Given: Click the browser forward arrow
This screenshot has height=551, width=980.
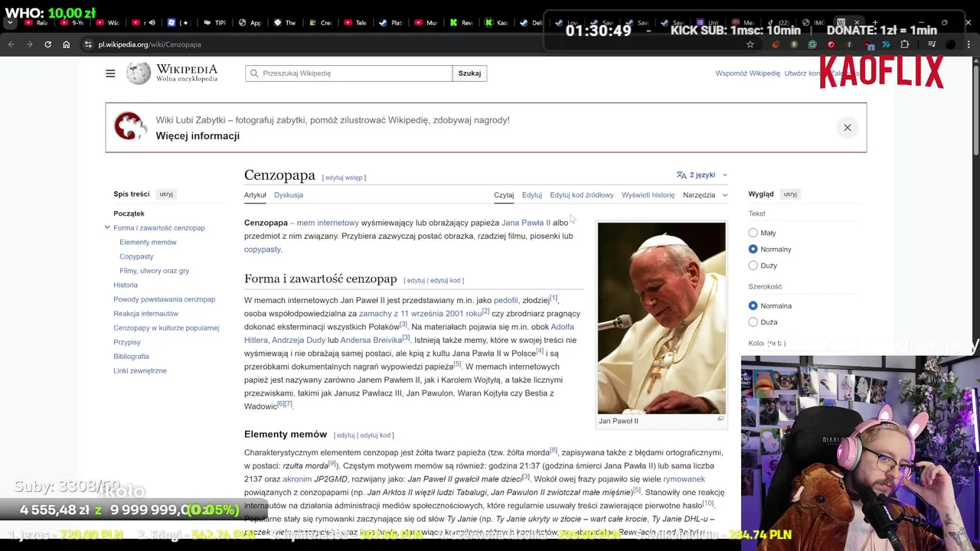Looking at the screenshot, I should pyautogui.click(x=29, y=44).
